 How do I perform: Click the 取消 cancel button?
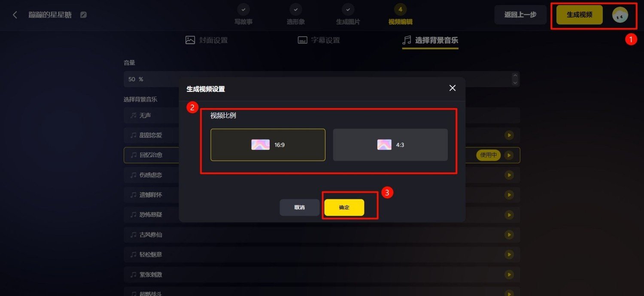[x=300, y=208]
